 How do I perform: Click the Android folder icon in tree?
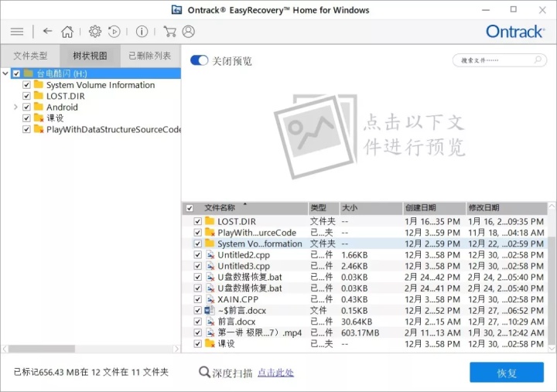[x=39, y=107]
